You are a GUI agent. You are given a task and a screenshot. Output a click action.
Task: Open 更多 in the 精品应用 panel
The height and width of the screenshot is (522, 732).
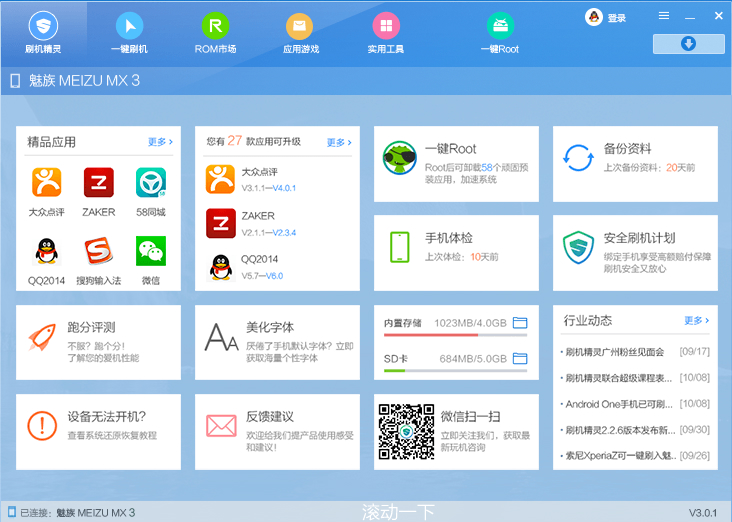click(160, 142)
